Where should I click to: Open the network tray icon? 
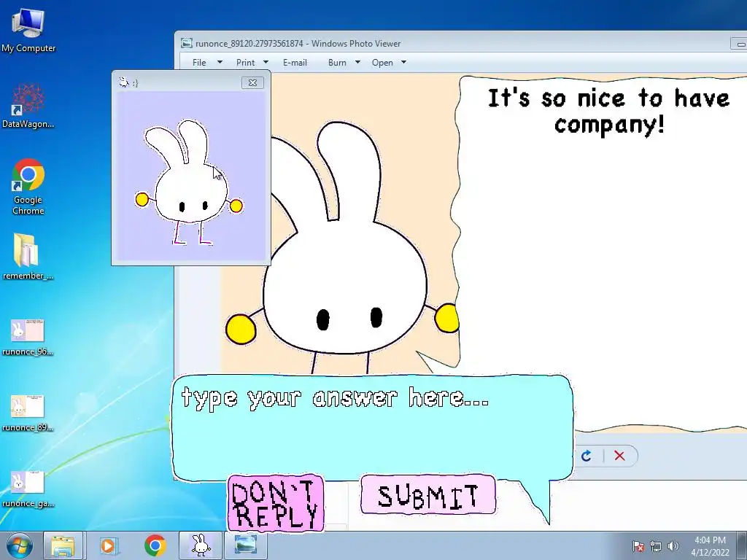[x=656, y=546]
